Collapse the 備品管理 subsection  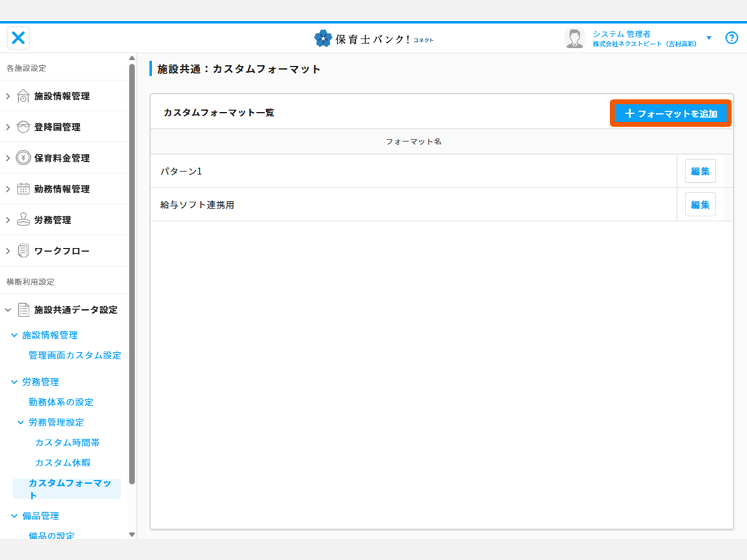click(15, 516)
